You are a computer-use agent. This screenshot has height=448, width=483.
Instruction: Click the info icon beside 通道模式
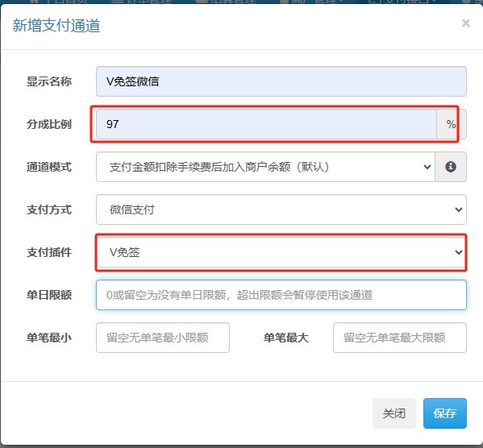coord(451,167)
